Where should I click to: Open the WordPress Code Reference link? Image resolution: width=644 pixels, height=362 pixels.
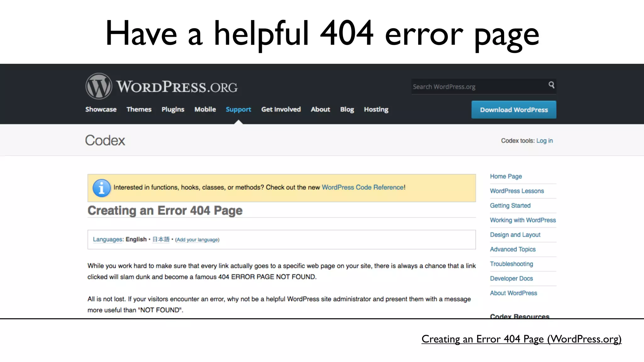point(363,187)
